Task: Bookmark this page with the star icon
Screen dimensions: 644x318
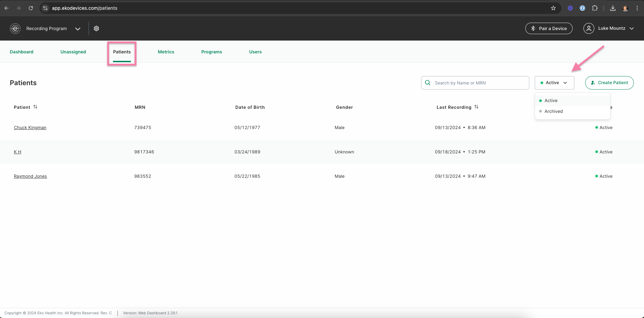Action: (553, 8)
